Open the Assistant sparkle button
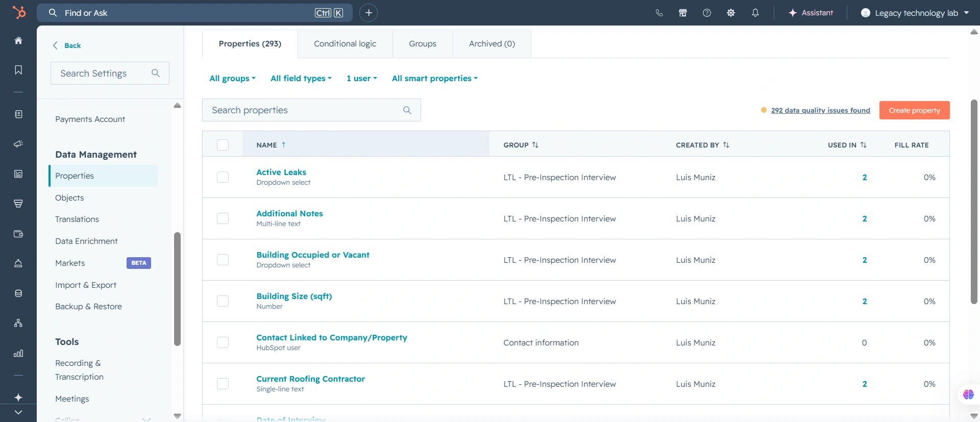Viewport: 980px width, 422px height. coord(811,13)
